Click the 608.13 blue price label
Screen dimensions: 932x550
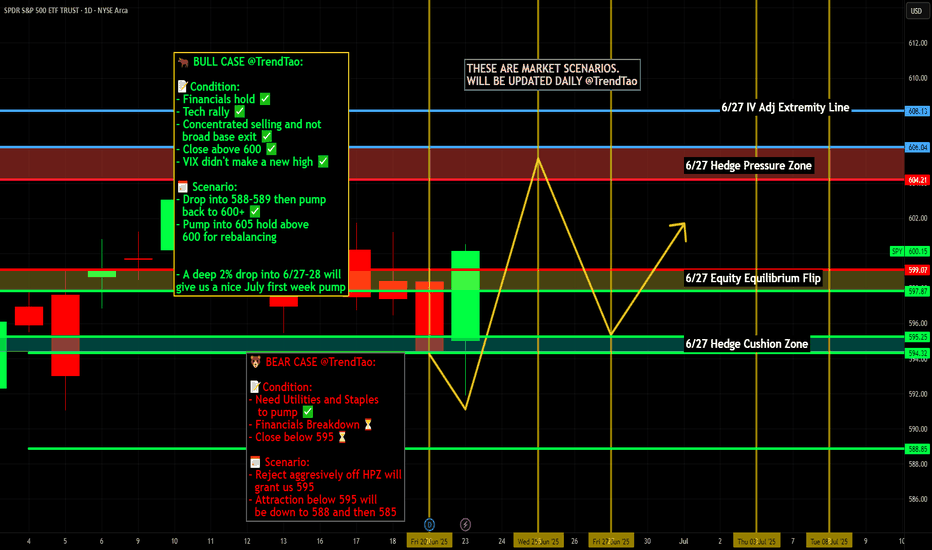917,111
